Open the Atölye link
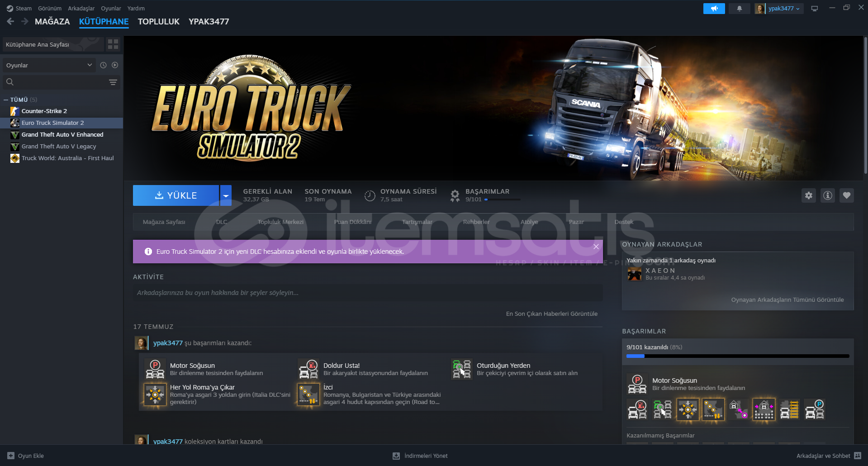This screenshot has width=868, height=466. pyautogui.click(x=529, y=222)
